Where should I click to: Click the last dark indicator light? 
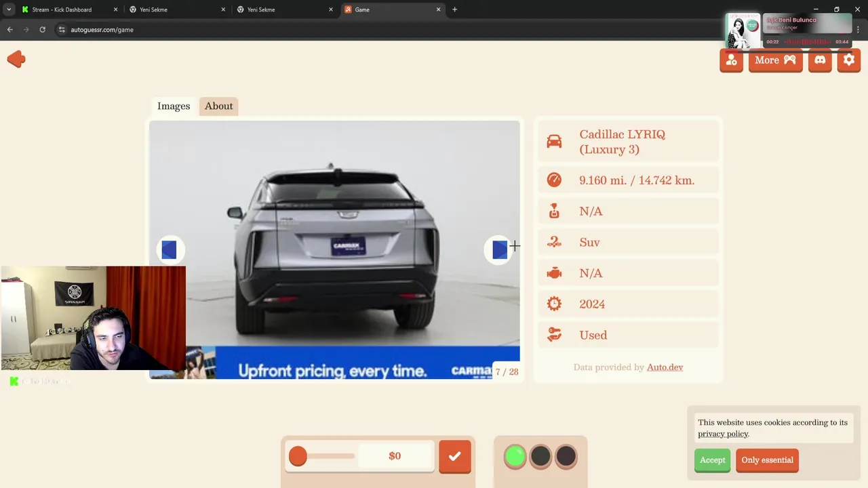[x=566, y=457]
